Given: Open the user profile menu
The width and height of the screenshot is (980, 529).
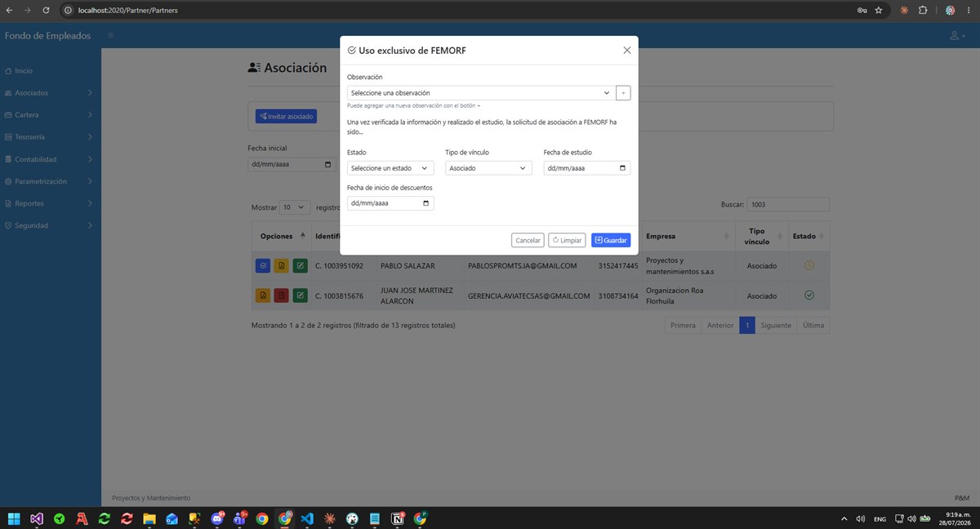Looking at the screenshot, I should point(956,36).
